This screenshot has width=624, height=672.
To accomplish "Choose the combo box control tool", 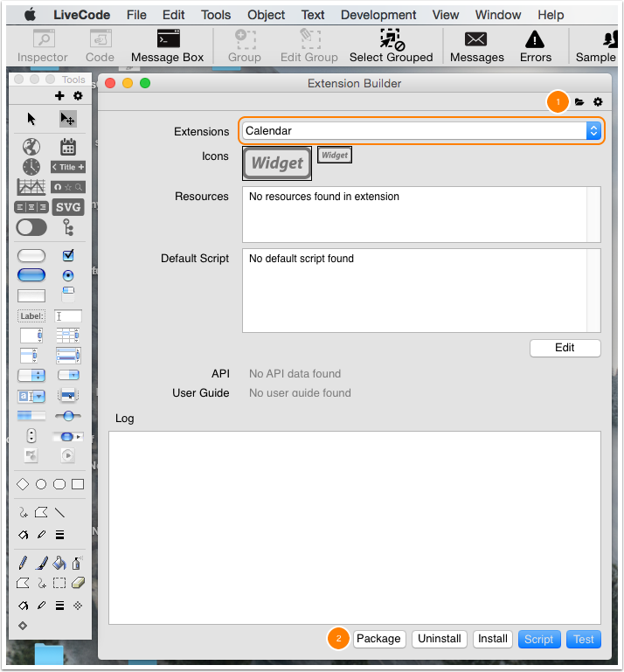I will (x=31, y=396).
